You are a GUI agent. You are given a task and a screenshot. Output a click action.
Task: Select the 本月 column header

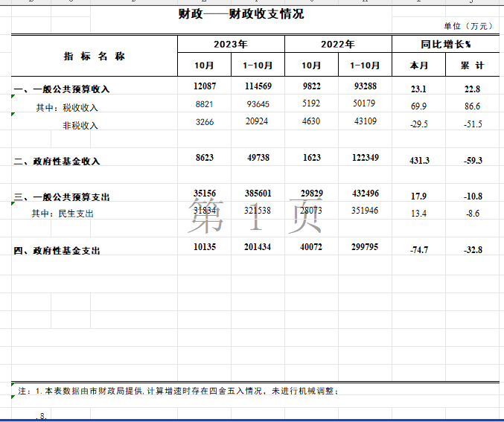tap(419, 65)
